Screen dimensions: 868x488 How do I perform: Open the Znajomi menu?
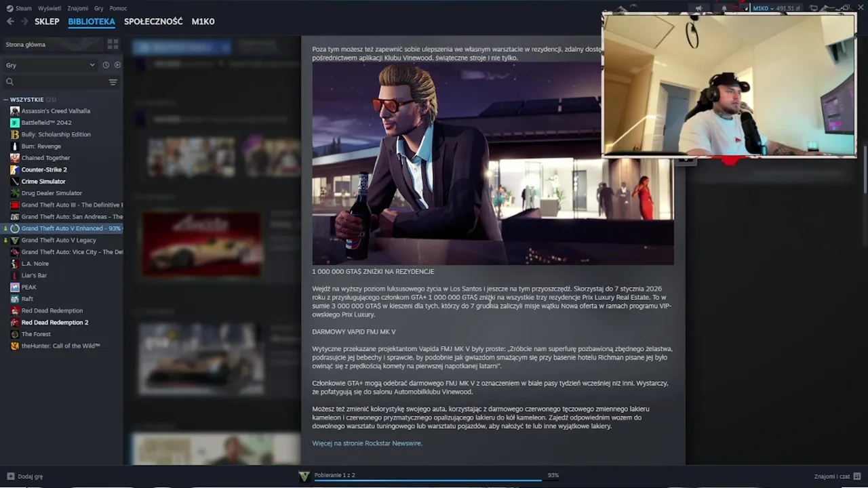tap(77, 8)
